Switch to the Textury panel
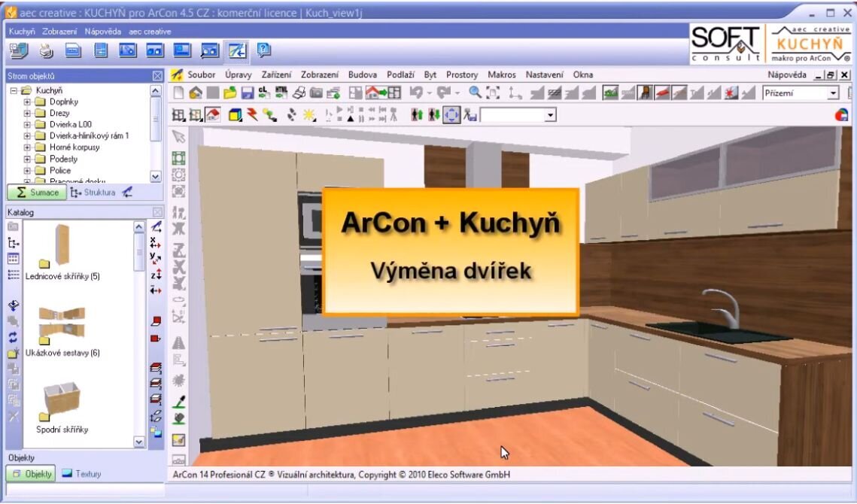The height and width of the screenshot is (504, 857). click(80, 474)
